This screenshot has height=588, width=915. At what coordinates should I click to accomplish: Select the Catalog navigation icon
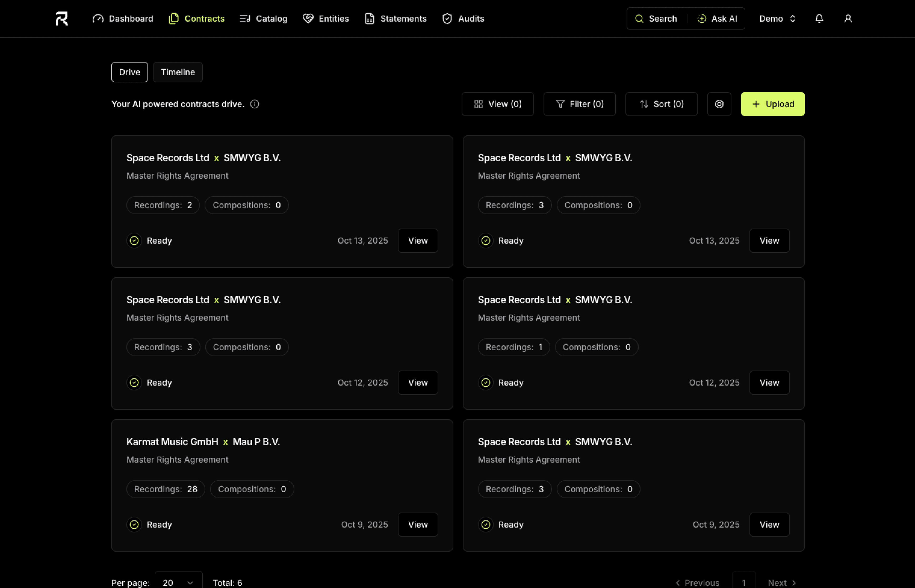(245, 18)
